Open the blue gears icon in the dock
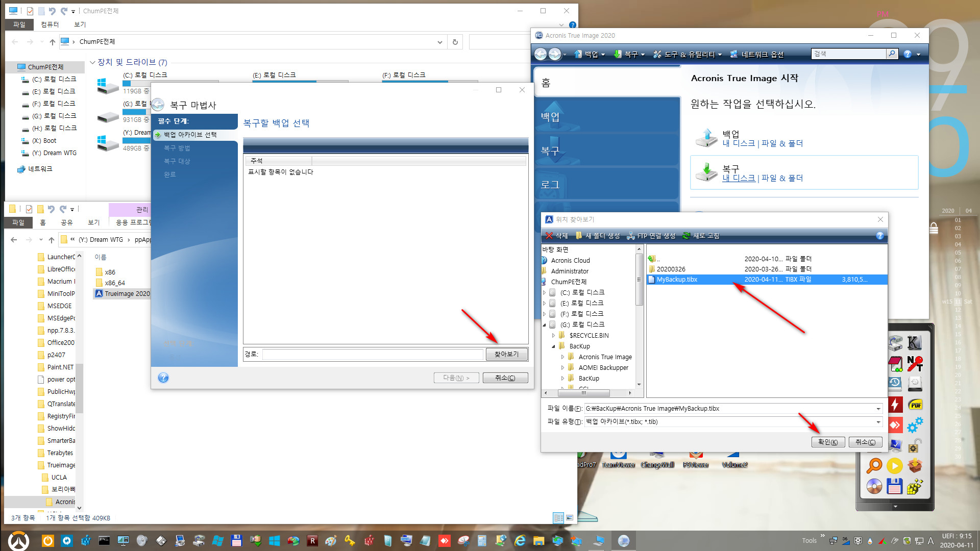The image size is (980, 551). tap(915, 424)
